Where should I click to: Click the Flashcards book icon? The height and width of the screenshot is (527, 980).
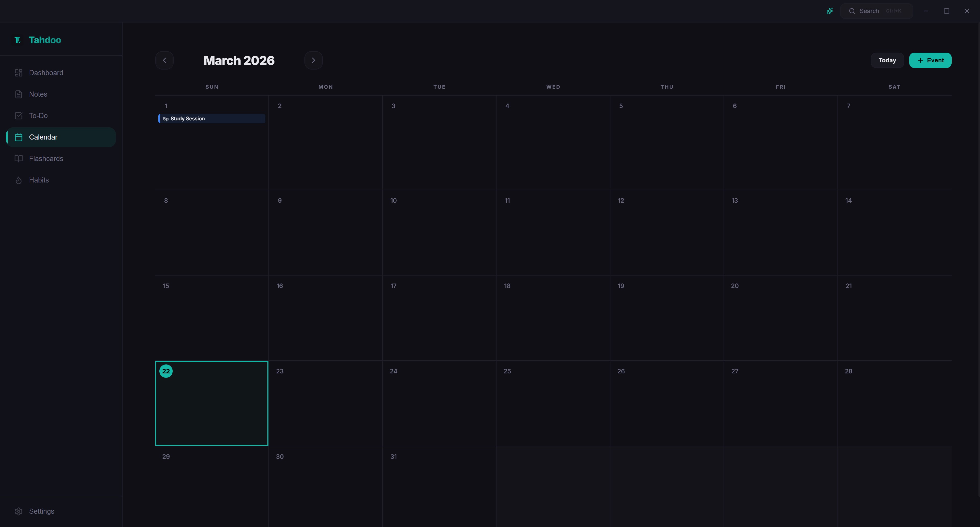click(x=19, y=158)
